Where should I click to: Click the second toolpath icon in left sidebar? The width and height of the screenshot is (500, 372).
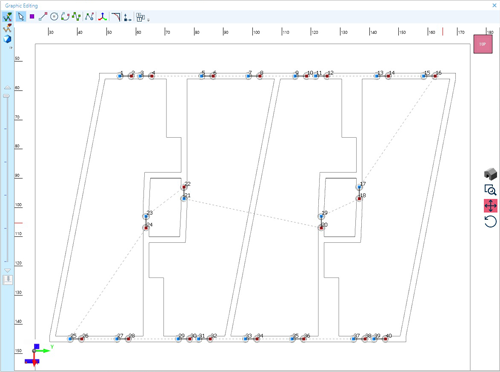7,28
